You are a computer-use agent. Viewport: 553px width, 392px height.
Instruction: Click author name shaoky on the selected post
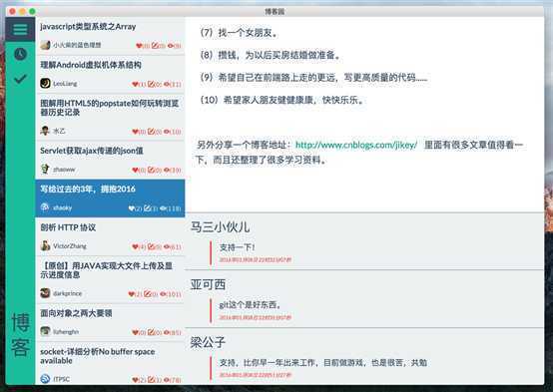[x=63, y=208]
